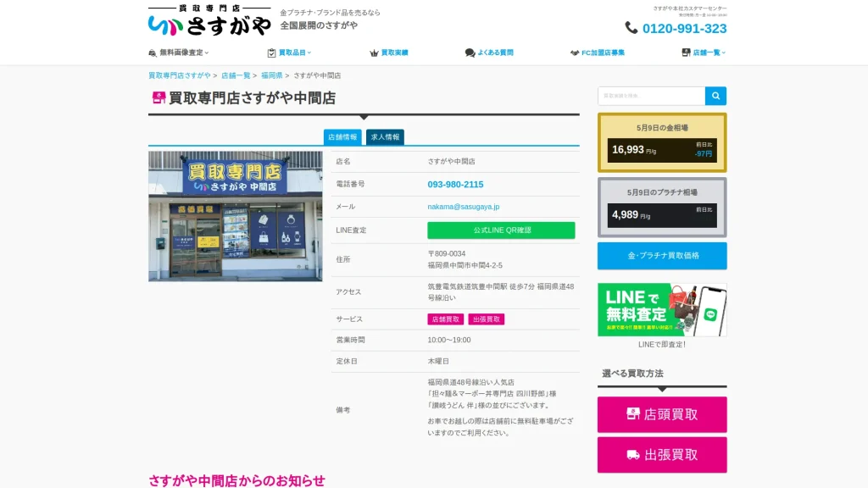
Task: Click the よくある質問 speech bubble icon
Action: point(470,53)
